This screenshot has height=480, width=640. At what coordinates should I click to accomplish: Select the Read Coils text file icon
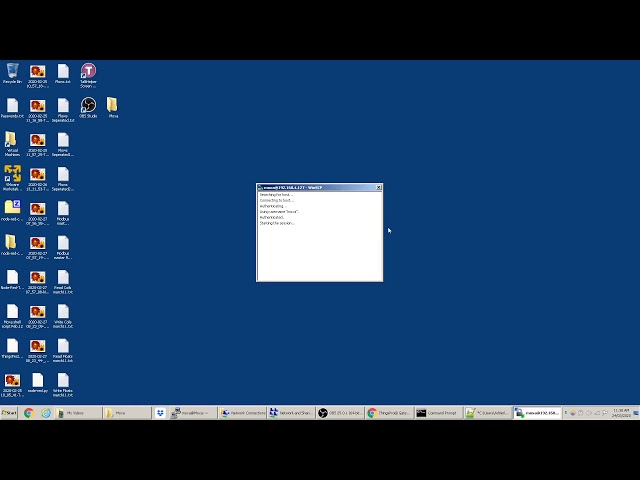tap(63, 282)
